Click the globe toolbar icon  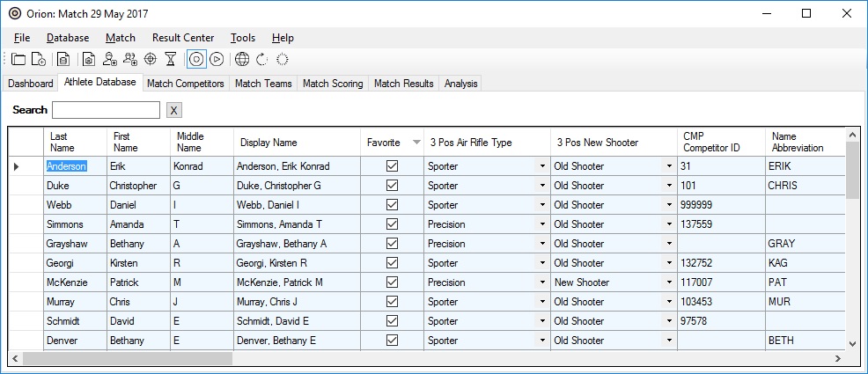coord(242,59)
